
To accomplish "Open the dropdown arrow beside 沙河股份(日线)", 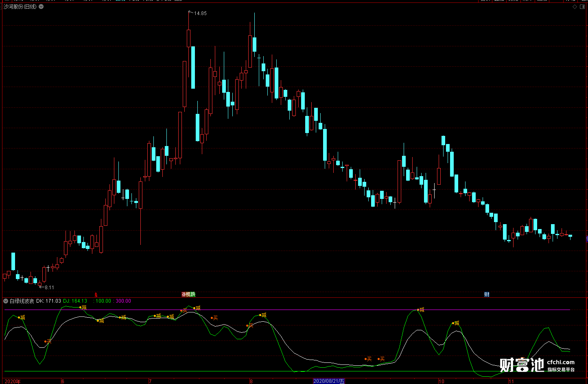I will pos(41,7).
